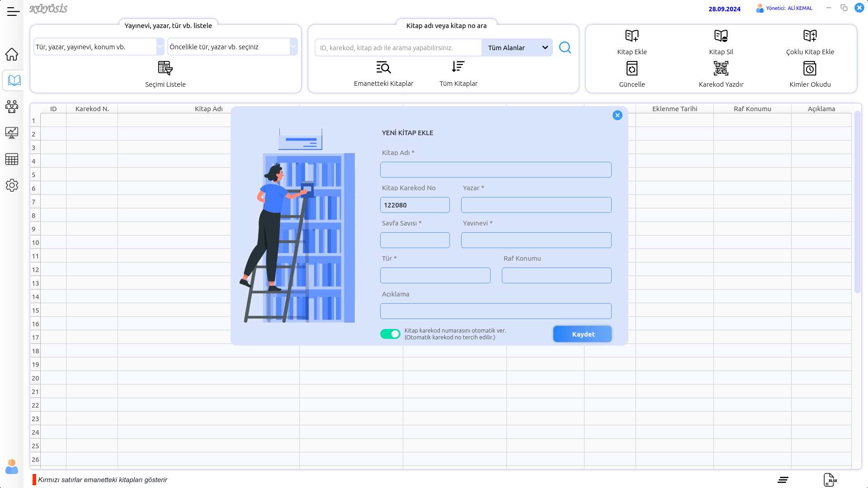Click the Güncelle icon
The height and width of the screenshot is (488, 868).
[632, 69]
